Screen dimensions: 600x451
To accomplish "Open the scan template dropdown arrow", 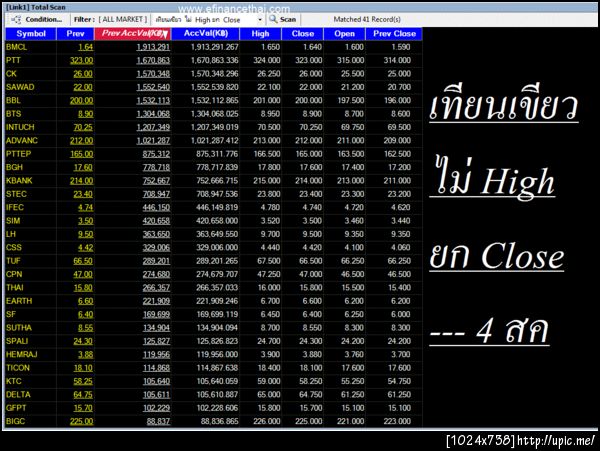I will (260, 20).
